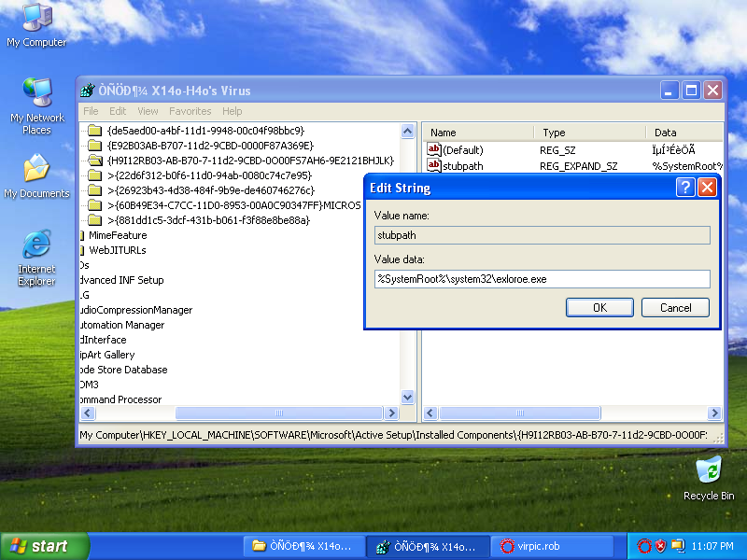Select folder icon of >{22d6f312-b0f6-11d0-94ab-0080c74c7e95}
747x560 pixels.
coord(95,175)
